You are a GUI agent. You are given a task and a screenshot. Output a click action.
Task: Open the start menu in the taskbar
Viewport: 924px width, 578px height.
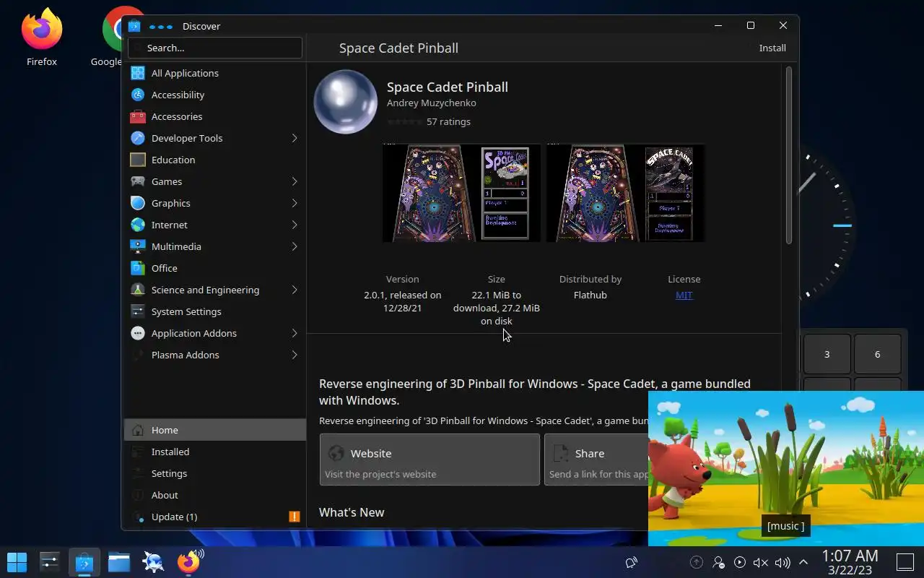click(17, 561)
